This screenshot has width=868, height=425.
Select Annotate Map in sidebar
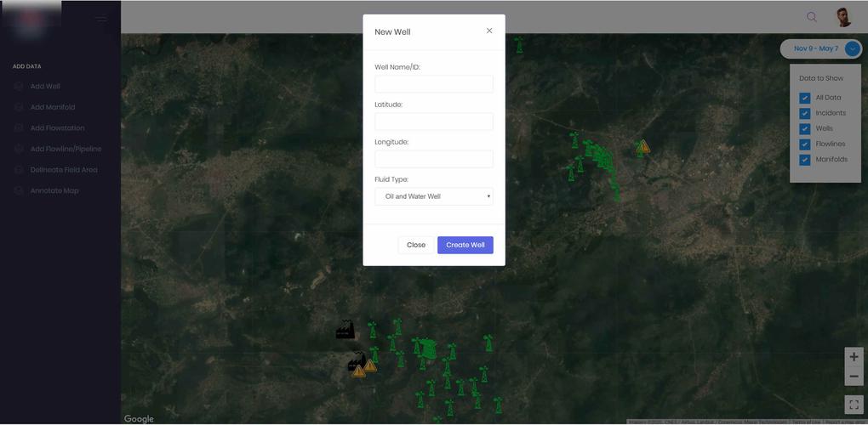pos(54,190)
